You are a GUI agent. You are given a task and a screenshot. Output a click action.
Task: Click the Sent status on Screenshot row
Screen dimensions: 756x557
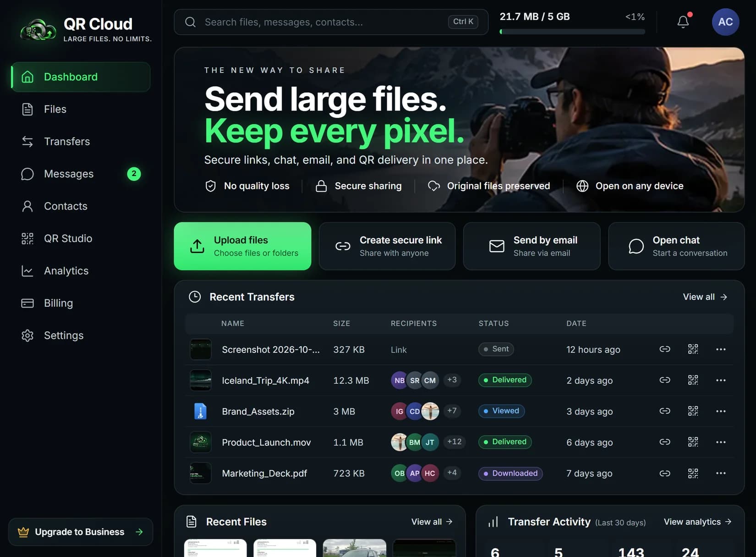[x=496, y=349]
